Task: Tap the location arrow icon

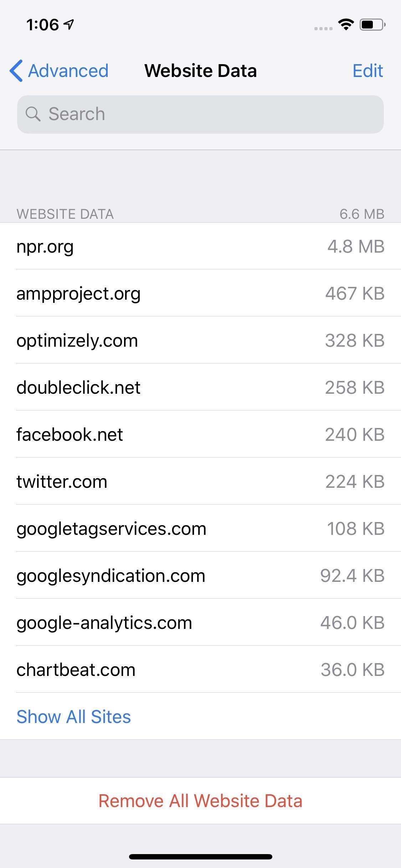Action: (69, 24)
